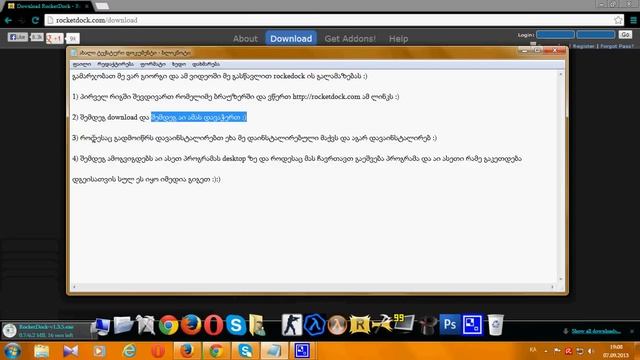The height and width of the screenshot is (360, 640).
Task: Open Windows Explorer from taskbar
Action: click(42, 351)
